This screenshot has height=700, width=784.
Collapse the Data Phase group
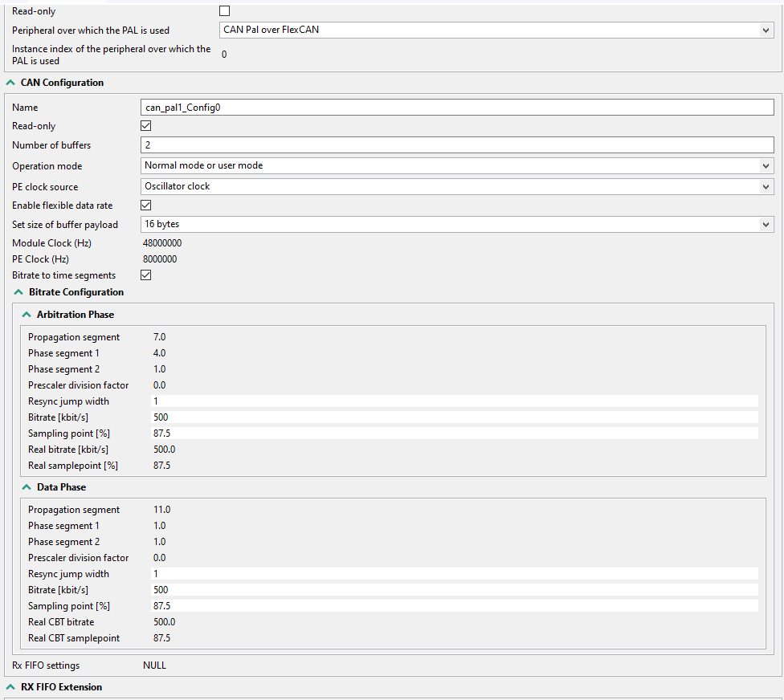click(x=27, y=487)
